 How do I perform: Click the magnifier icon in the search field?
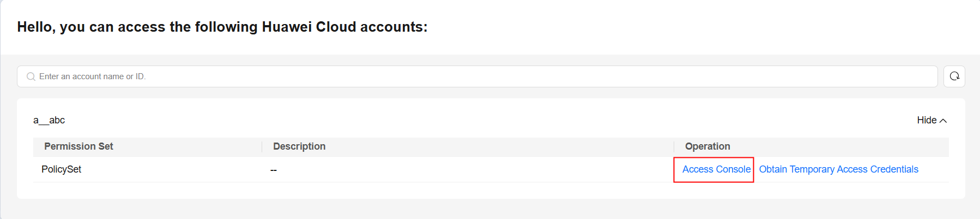tap(31, 76)
